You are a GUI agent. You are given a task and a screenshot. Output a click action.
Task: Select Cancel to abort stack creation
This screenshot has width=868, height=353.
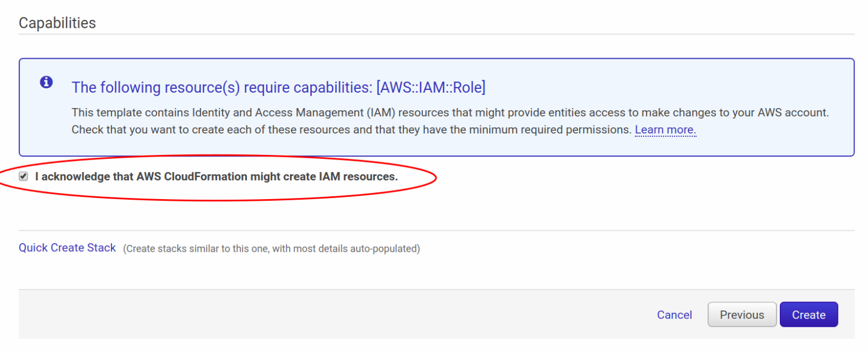[674, 315]
